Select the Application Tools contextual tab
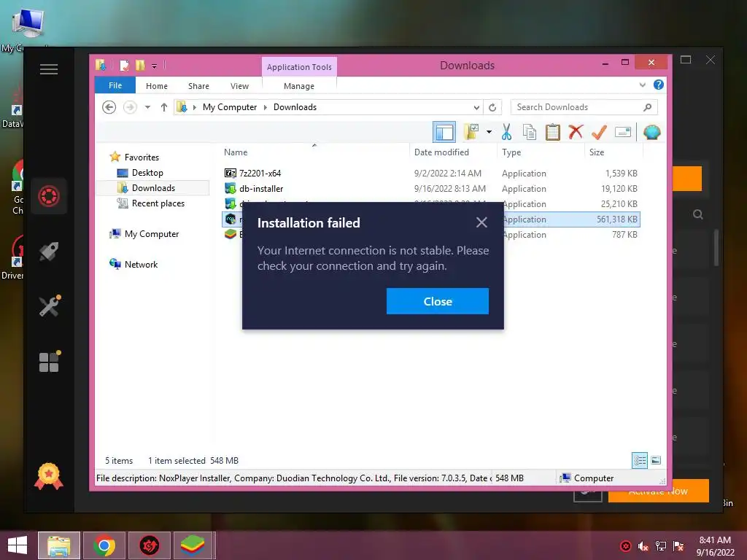Screen dimensions: 747x560 tap(299, 67)
